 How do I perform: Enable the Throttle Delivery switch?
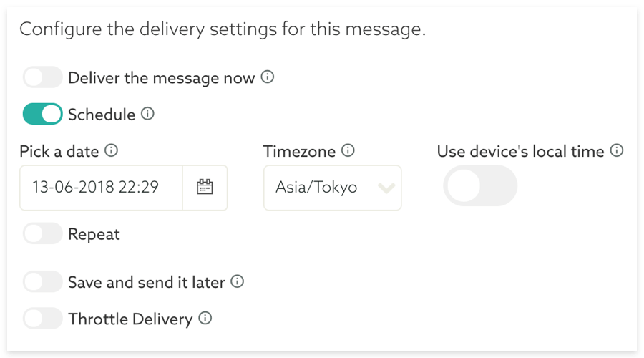coord(43,319)
